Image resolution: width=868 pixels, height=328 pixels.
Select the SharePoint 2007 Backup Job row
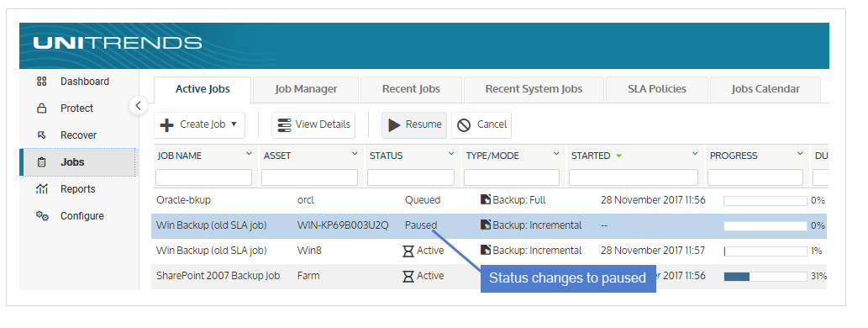coord(489,276)
